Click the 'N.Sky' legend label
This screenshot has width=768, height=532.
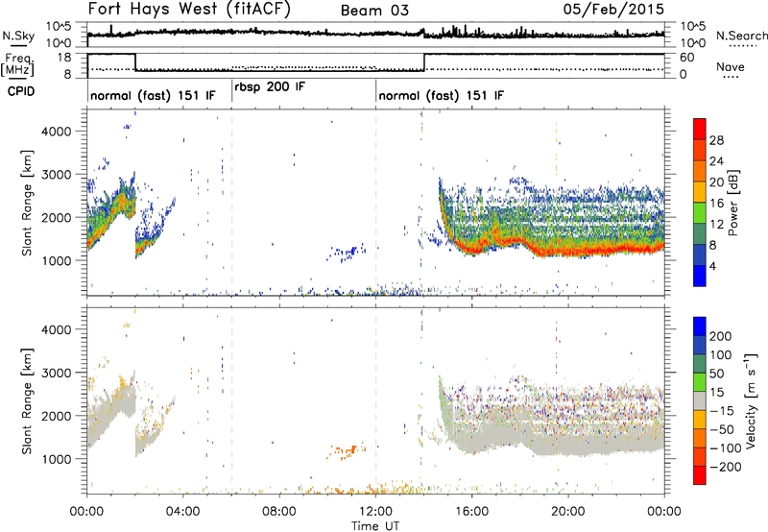point(18,36)
